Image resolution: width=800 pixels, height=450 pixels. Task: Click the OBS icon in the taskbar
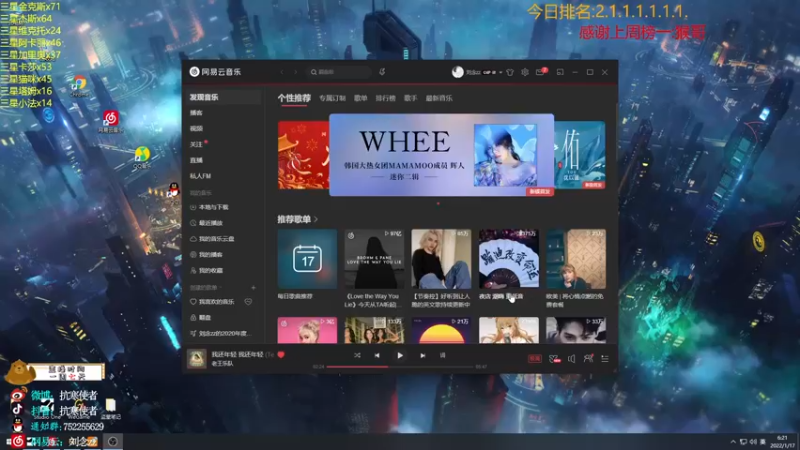click(x=113, y=441)
